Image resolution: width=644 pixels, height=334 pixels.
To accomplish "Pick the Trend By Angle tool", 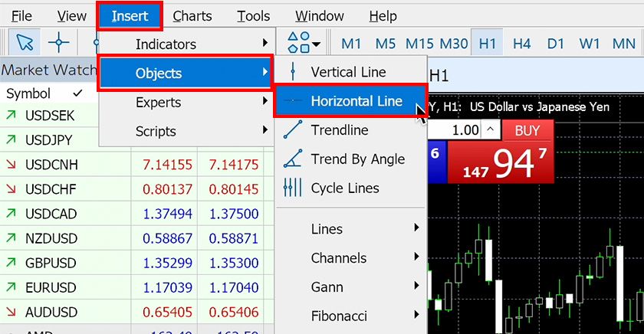I will click(357, 159).
